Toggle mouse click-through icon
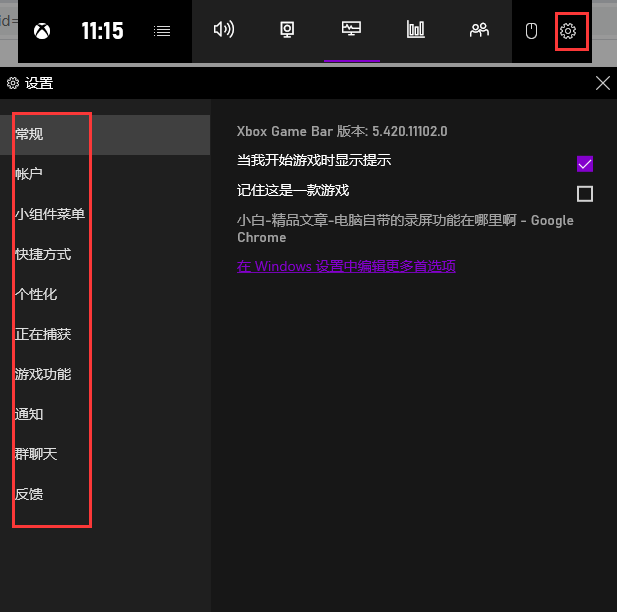The image size is (617, 612). pyautogui.click(x=531, y=31)
